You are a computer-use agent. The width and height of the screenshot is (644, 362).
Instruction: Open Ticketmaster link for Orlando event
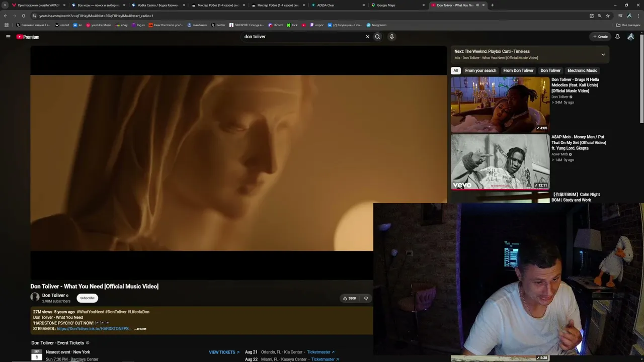coord(320,352)
